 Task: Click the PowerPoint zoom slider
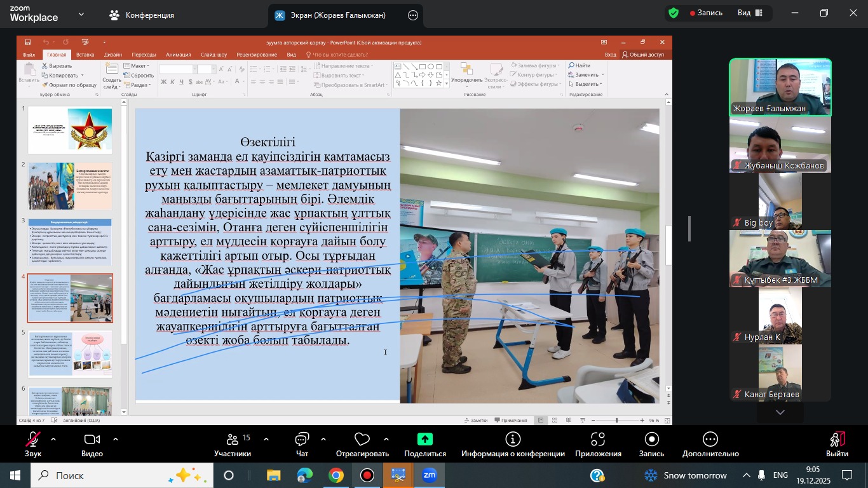(x=616, y=421)
